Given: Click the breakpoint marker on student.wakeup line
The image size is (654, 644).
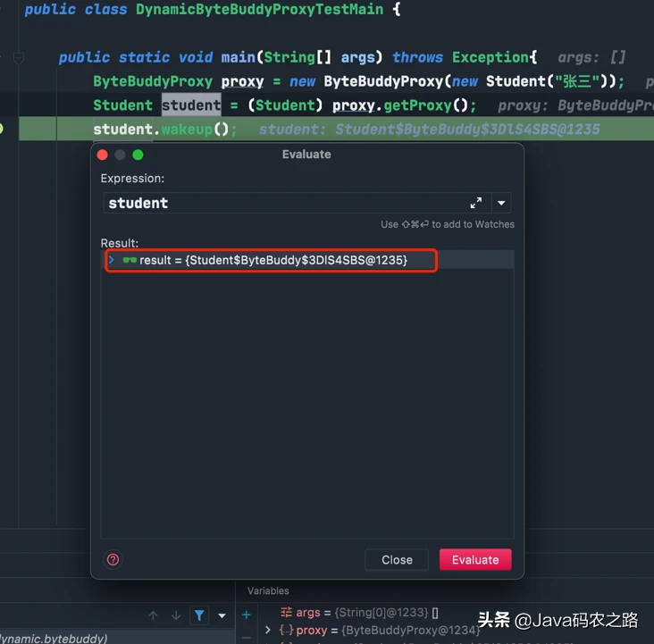Looking at the screenshot, I should point(1,129).
